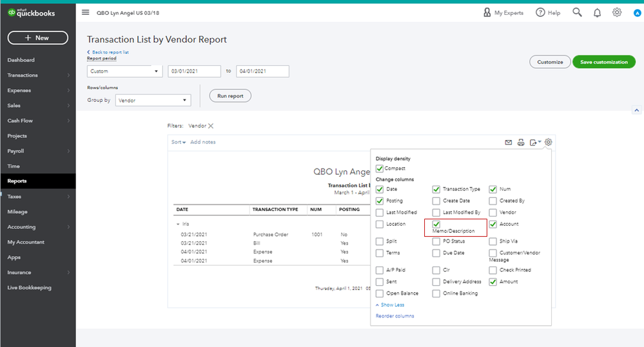Click the Run report button
The image size is (644, 347).
pyautogui.click(x=230, y=96)
